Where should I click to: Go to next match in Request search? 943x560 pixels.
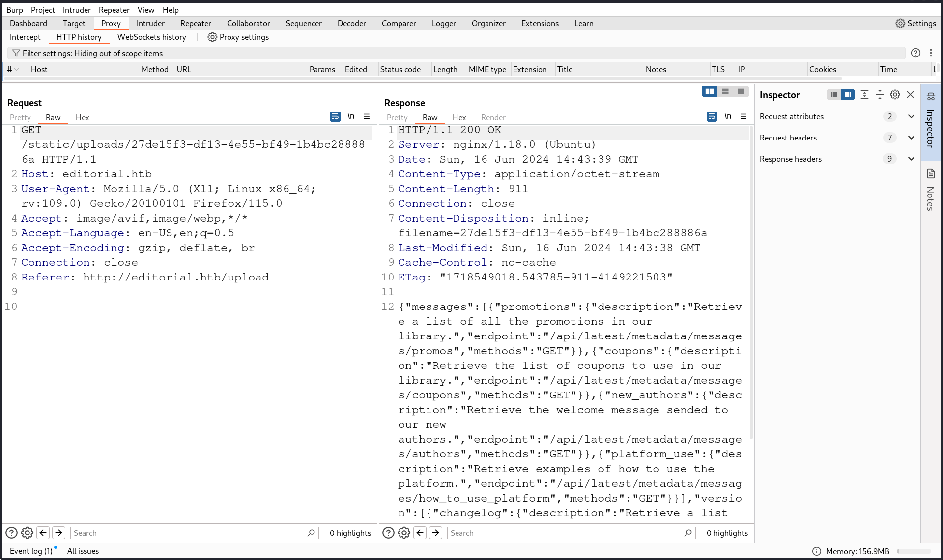coord(59,533)
